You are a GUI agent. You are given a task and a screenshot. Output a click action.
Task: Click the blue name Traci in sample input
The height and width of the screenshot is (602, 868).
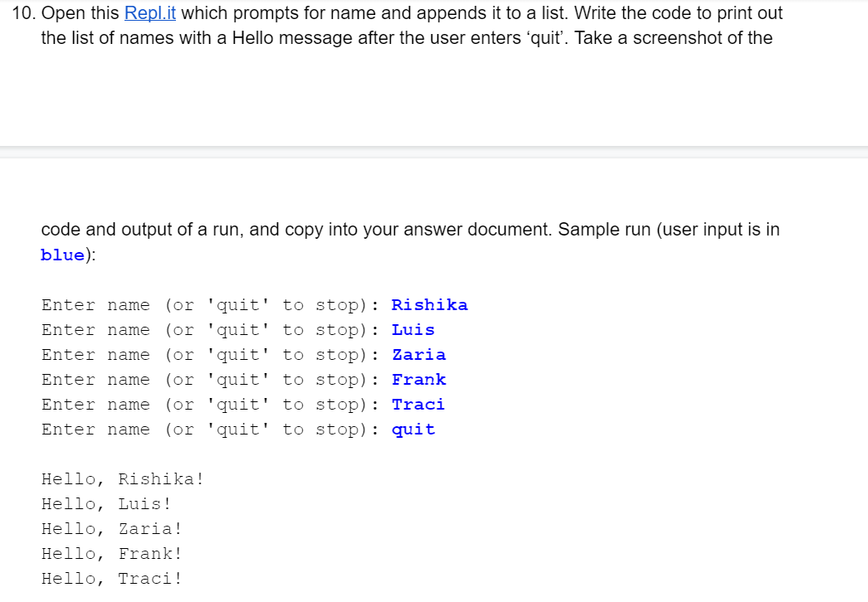tap(418, 405)
